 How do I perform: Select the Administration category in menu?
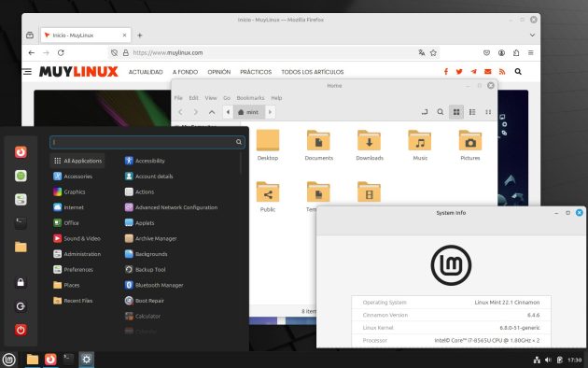tap(77, 254)
